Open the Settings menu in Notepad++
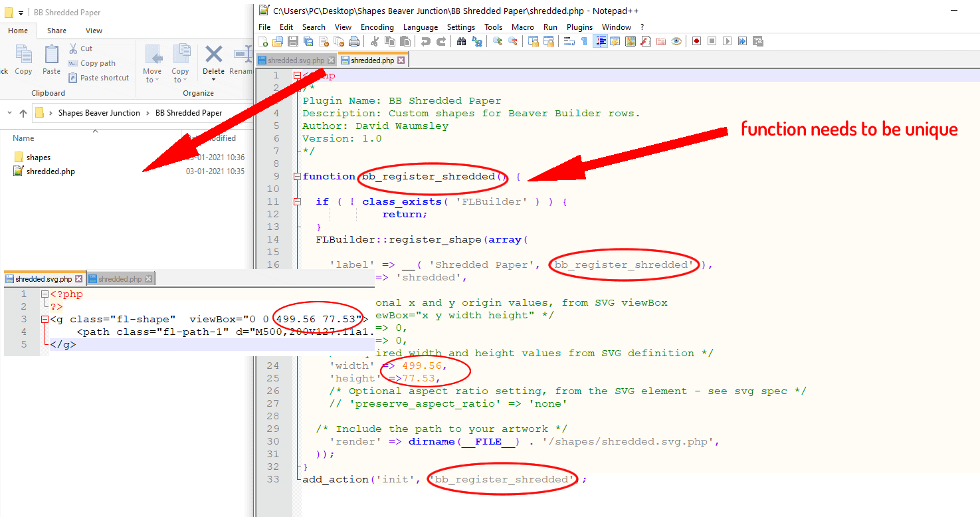The image size is (980, 517). pyautogui.click(x=461, y=27)
